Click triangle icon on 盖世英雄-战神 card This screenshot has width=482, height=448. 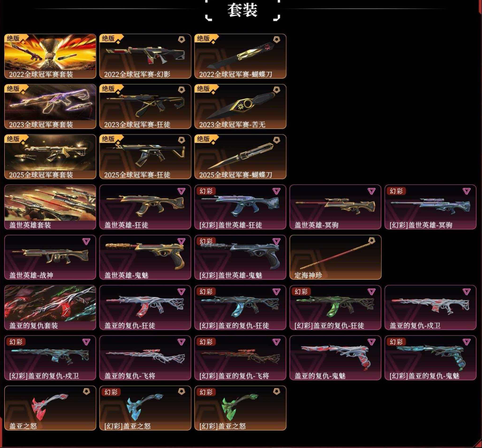coord(86,241)
